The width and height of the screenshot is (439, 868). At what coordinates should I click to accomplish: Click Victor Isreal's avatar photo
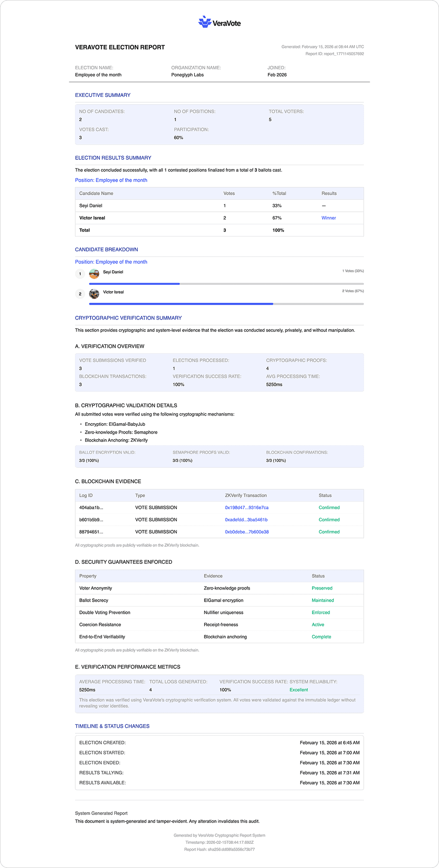pos(94,294)
